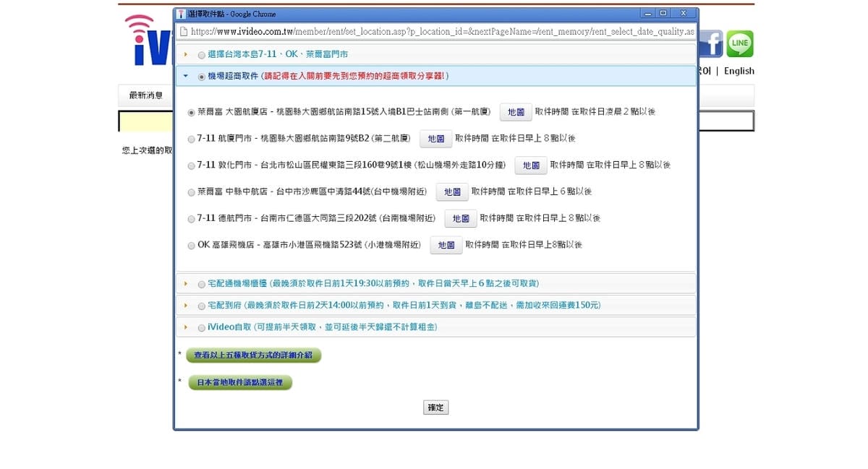This screenshot has height=469, width=868.
Task: Click the yellow input field in background page
Action: (146, 121)
